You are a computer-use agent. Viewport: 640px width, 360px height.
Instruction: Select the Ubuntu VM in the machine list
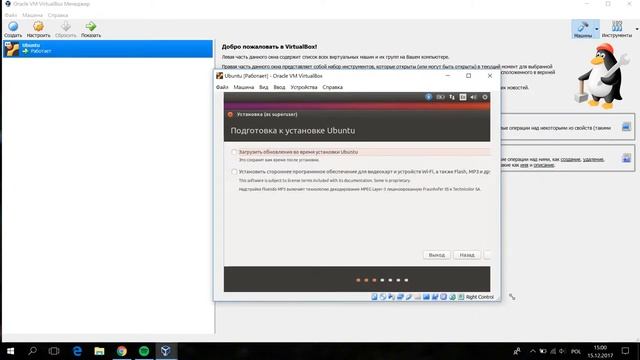(108, 49)
